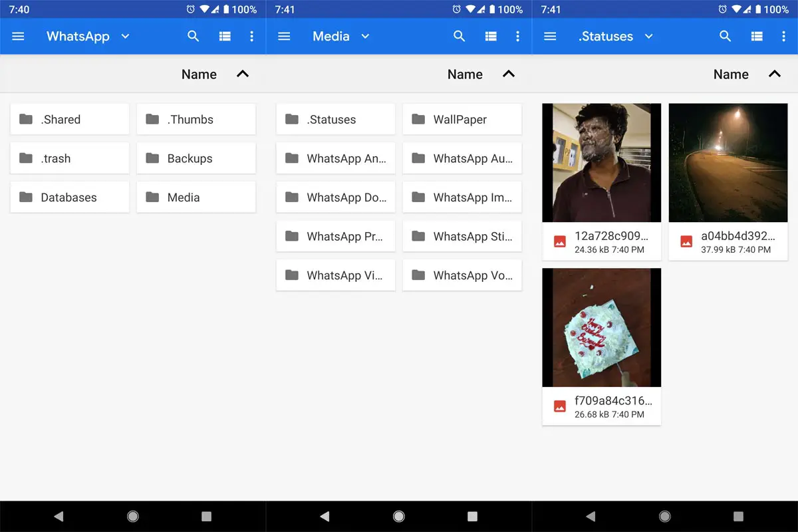This screenshot has height=532, width=798.
Task: Open the .Thumbs folder
Action: click(x=196, y=119)
